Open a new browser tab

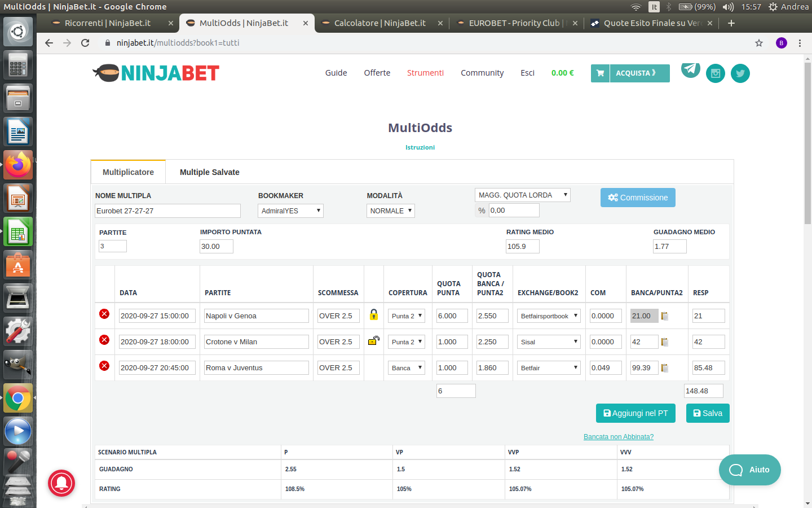point(731,23)
